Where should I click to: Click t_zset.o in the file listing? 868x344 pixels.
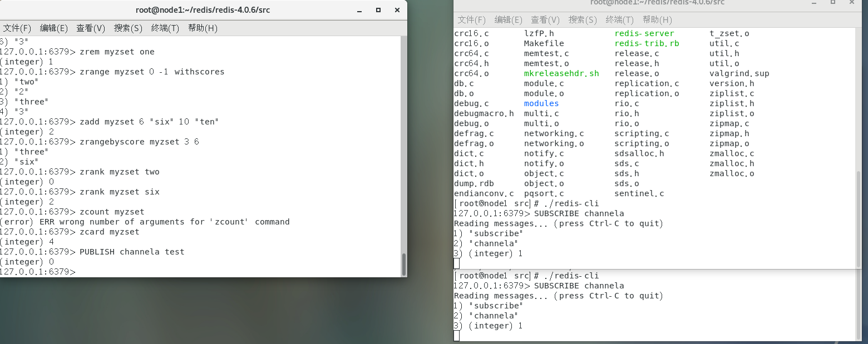729,33
